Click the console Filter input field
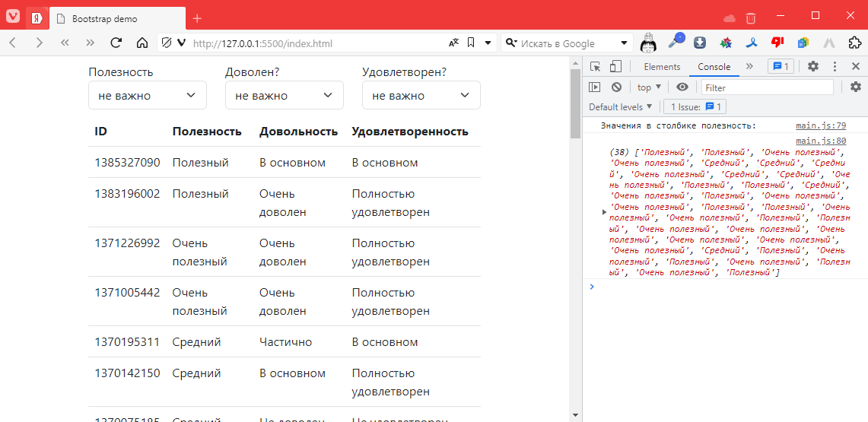The width and height of the screenshot is (868, 422). (x=766, y=87)
